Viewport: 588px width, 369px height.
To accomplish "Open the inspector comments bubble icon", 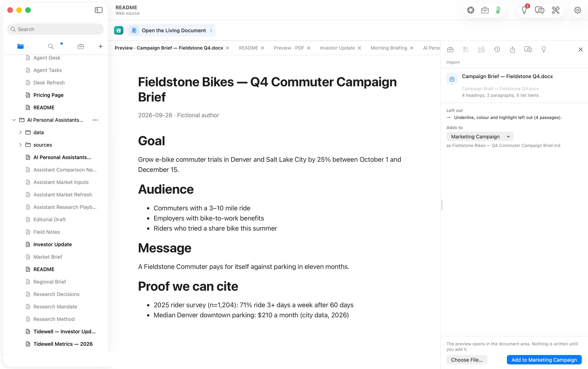I will 528,49.
